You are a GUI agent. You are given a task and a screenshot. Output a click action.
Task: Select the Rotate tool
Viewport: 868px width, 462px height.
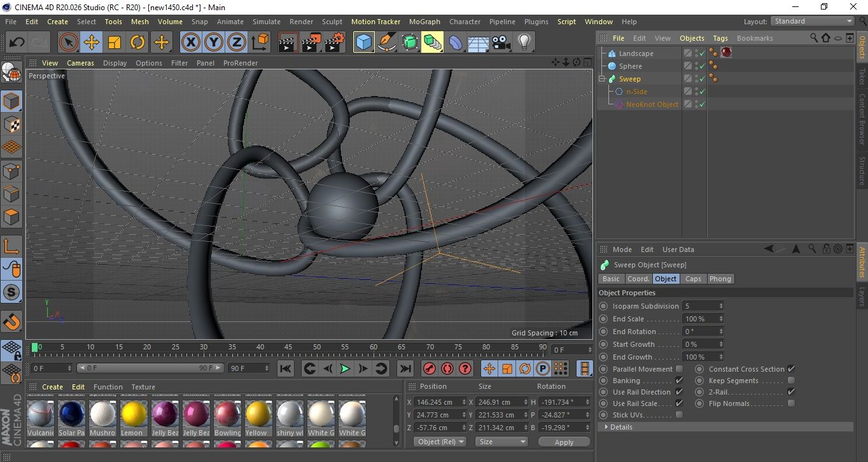point(137,43)
